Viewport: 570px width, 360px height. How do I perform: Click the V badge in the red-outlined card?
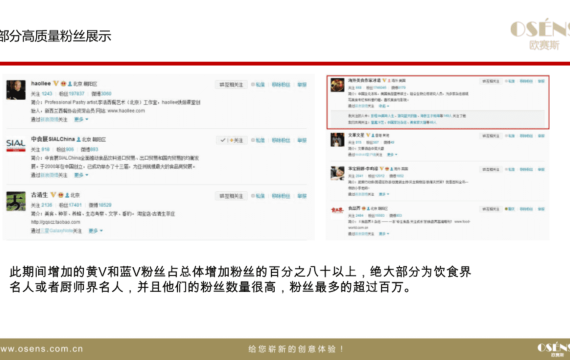pos(384,80)
